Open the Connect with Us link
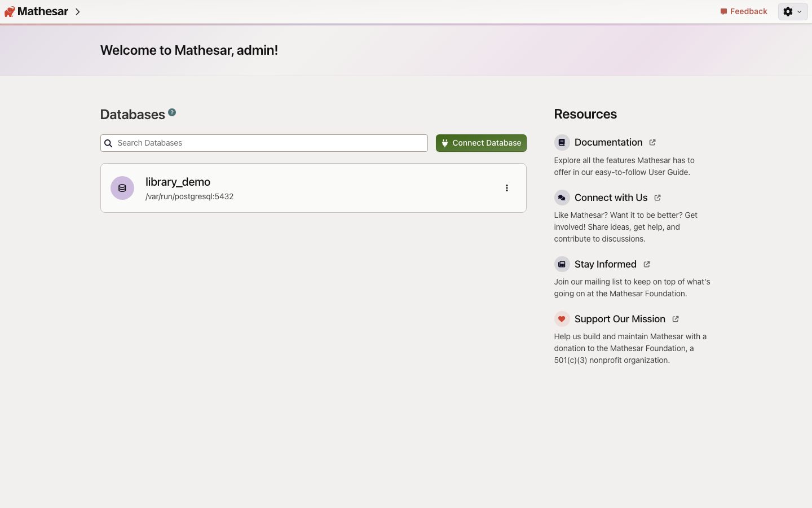 click(611, 198)
